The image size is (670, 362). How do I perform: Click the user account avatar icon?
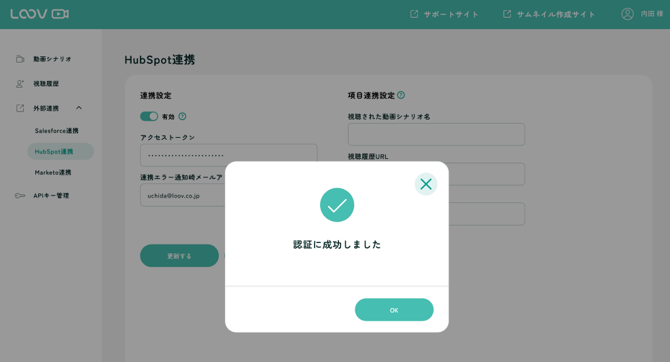[x=627, y=14]
